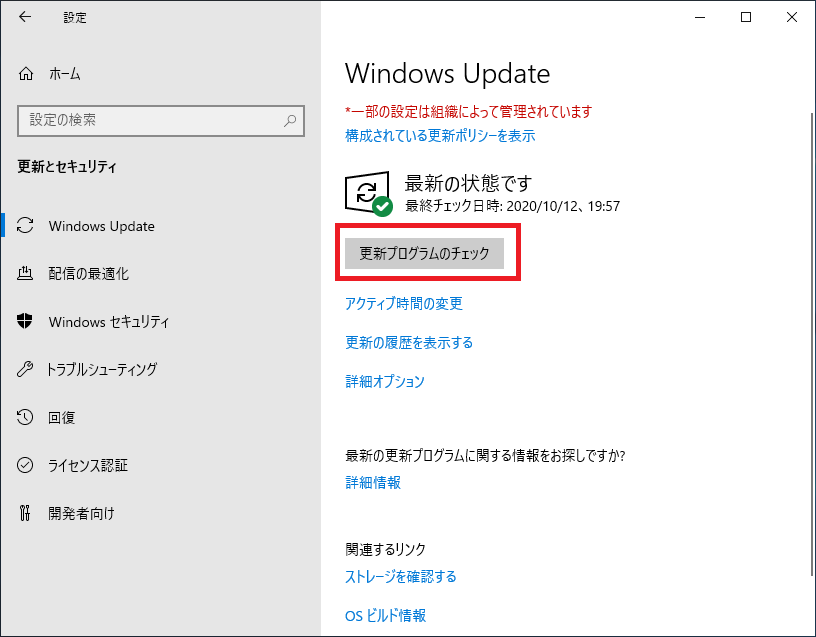The height and width of the screenshot is (637, 816).
Task: Open 構成されている更新ポリシーを表示 link
Action: [x=440, y=136]
